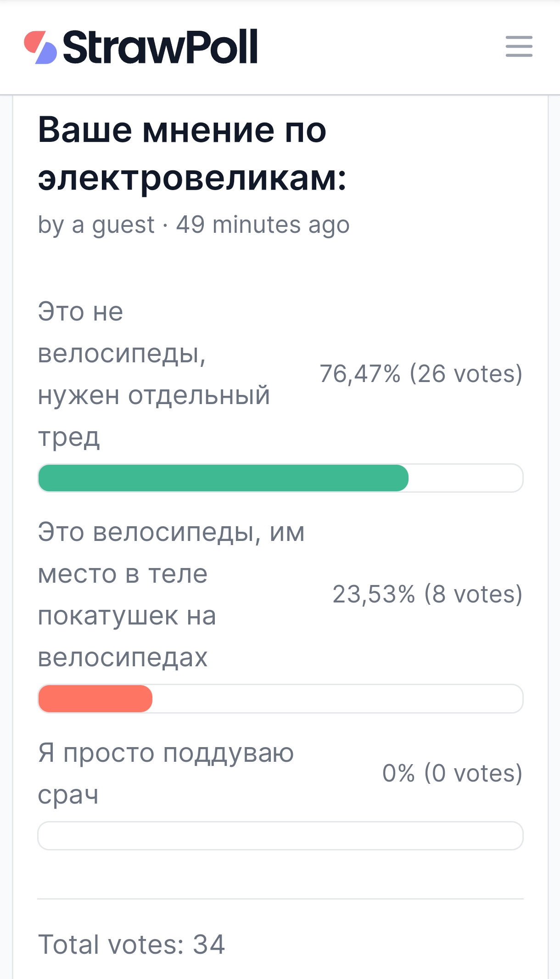Click the divider line above Total votes
Viewport: 560px width, 979px height.
click(280, 899)
